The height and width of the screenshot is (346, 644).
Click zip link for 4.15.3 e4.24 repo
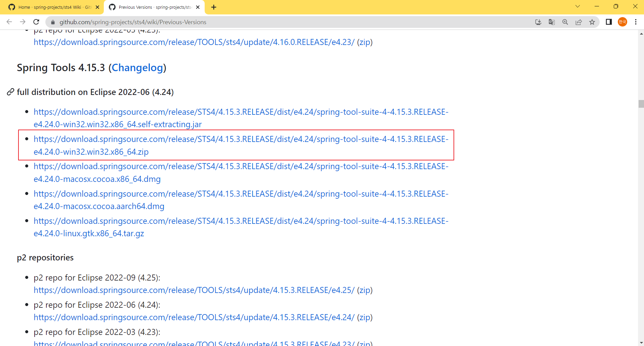click(x=364, y=317)
